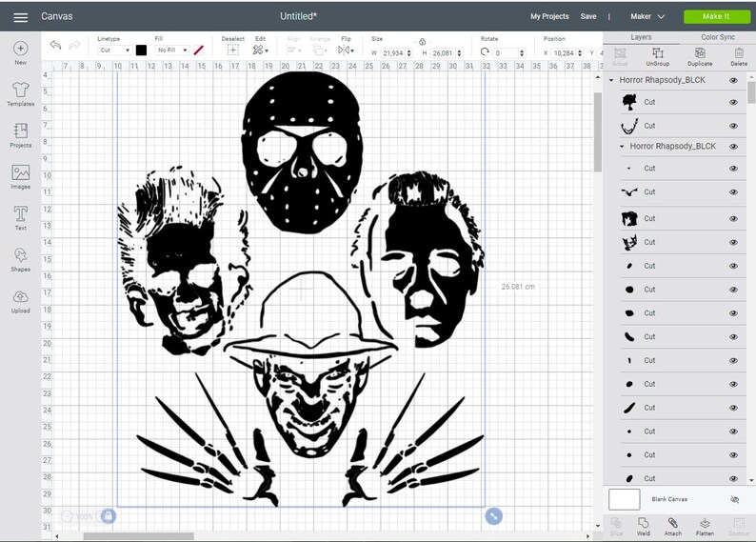Attach the selected layers
The height and width of the screenshot is (542, 756).
point(673,527)
